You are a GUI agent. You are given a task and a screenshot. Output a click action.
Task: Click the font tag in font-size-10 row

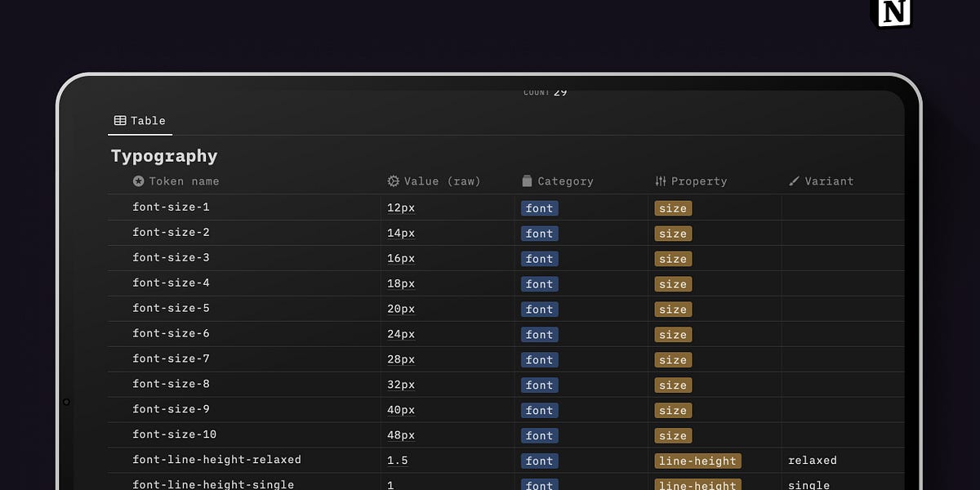click(x=540, y=436)
